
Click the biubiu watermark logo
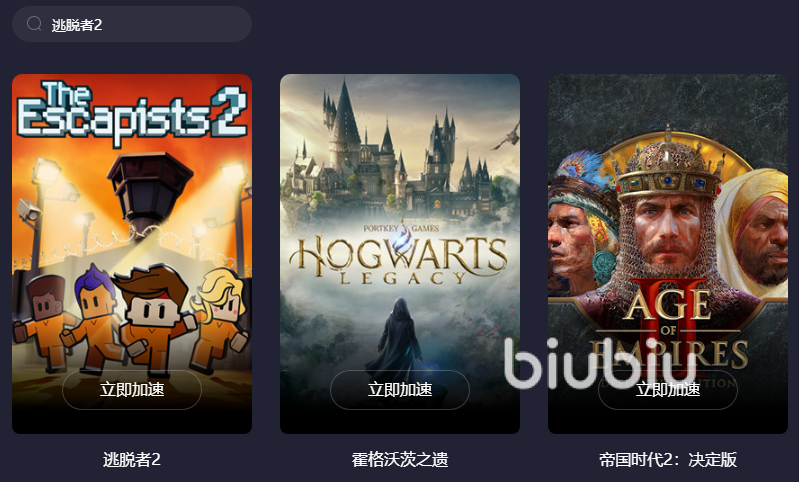click(600, 363)
